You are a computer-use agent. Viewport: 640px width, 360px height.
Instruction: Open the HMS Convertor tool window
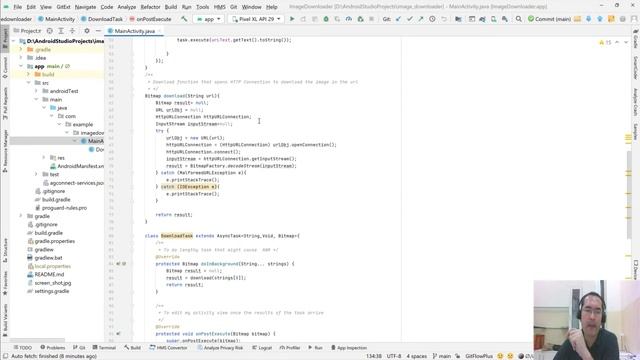click(168, 348)
